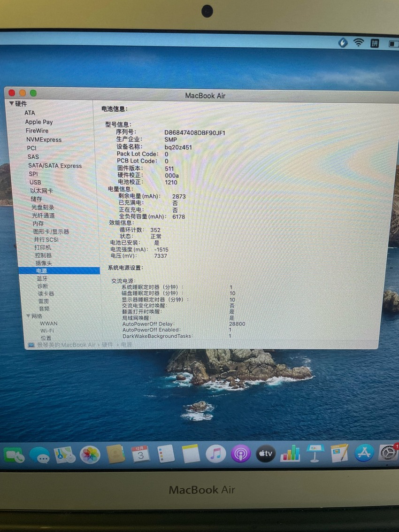Click computer icon in path bar
This screenshot has height=532, width=399.
tap(31, 345)
